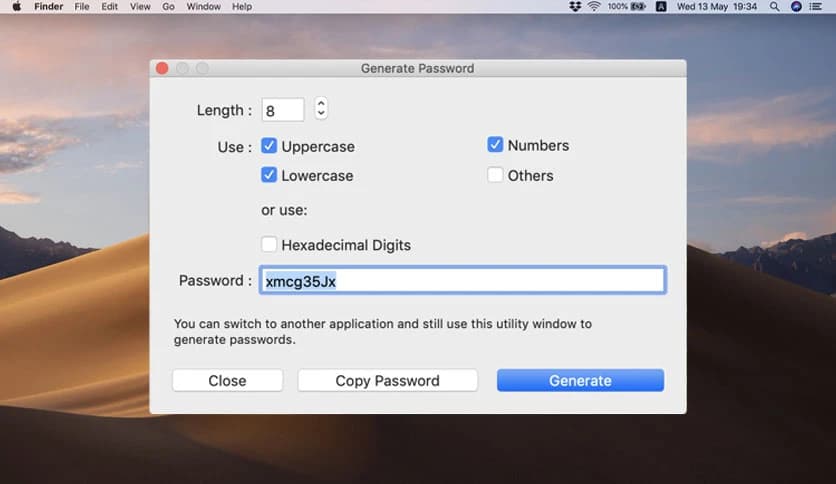This screenshot has width=836, height=484.
Task: Open the Help menu
Action: [x=242, y=6]
